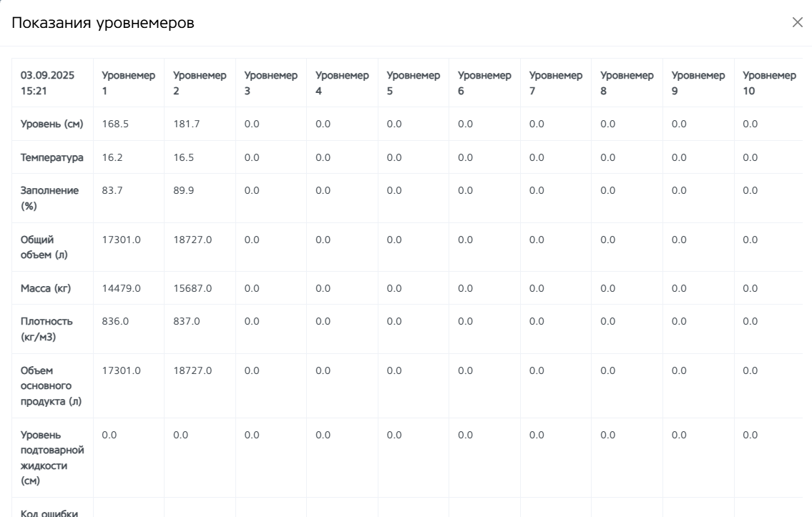
Task: Select the Масса (кг) row label
Action: 46,288
